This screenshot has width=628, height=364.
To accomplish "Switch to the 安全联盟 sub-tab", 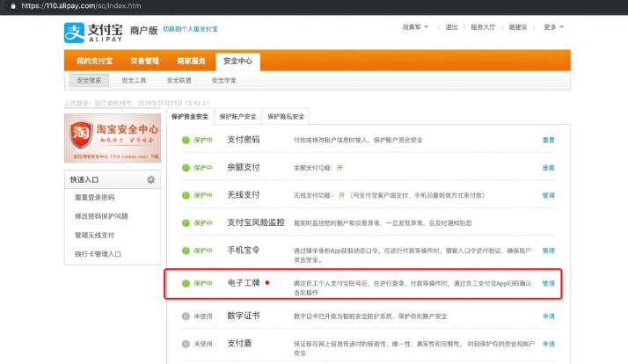I will pyautogui.click(x=179, y=80).
